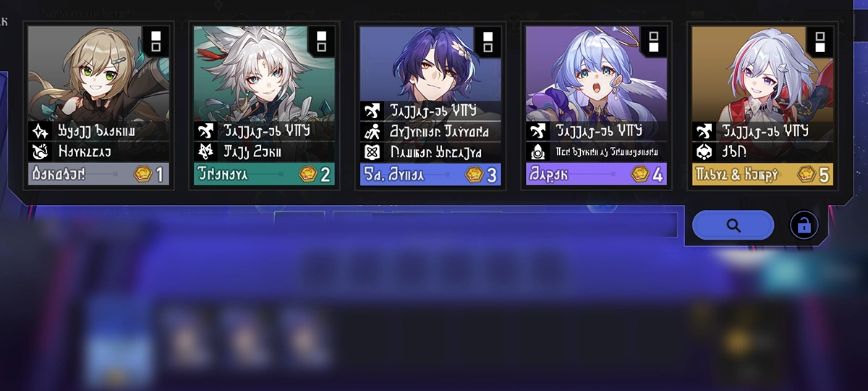Select the blue bar with cost 3
Screen dimensions: 868x391
tap(430, 175)
